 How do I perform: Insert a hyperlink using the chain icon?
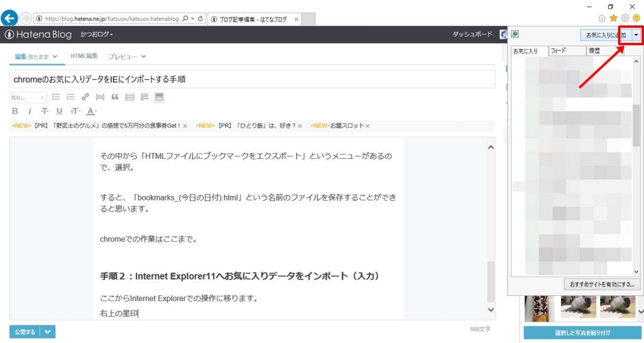[x=85, y=97]
